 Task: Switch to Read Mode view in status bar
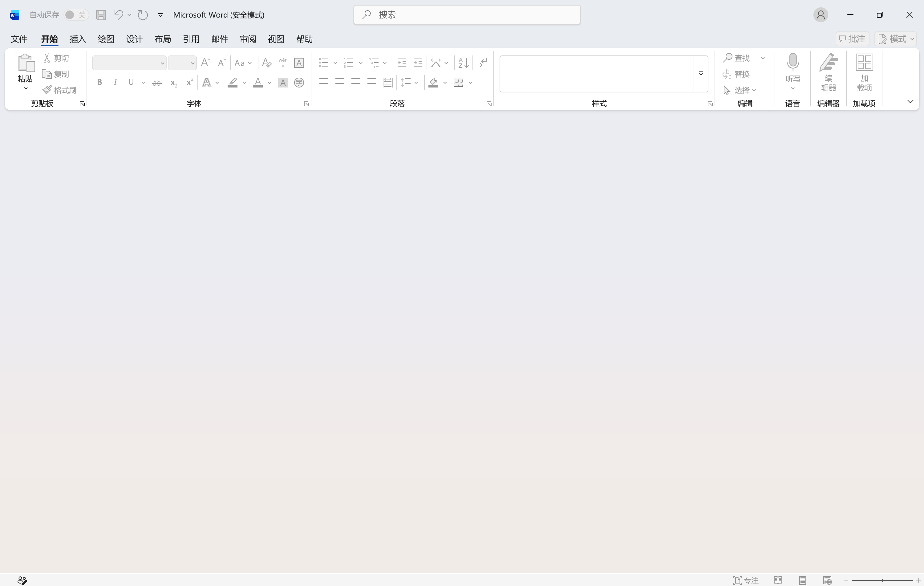click(778, 580)
